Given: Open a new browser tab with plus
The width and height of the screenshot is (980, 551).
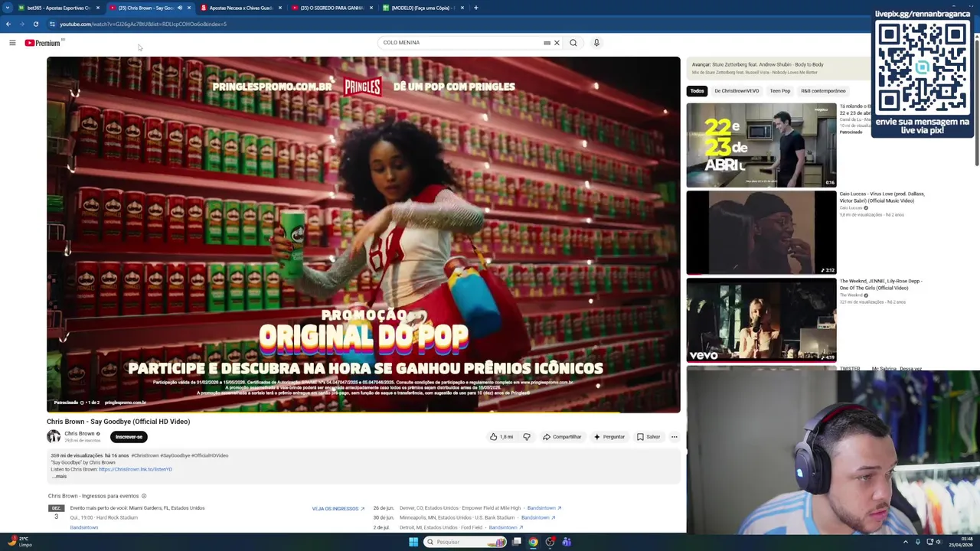Looking at the screenshot, I should [475, 8].
